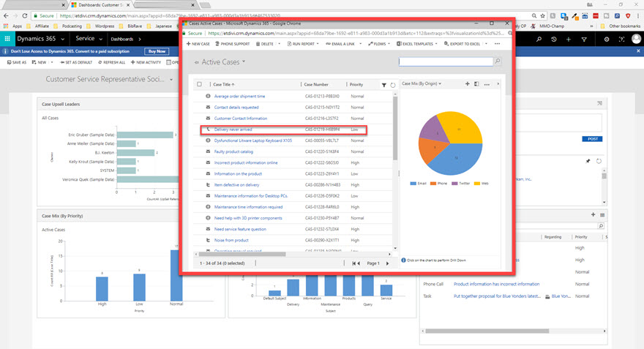
Task: Switch to the Dashboards Customer browser tab
Action: (100, 5)
